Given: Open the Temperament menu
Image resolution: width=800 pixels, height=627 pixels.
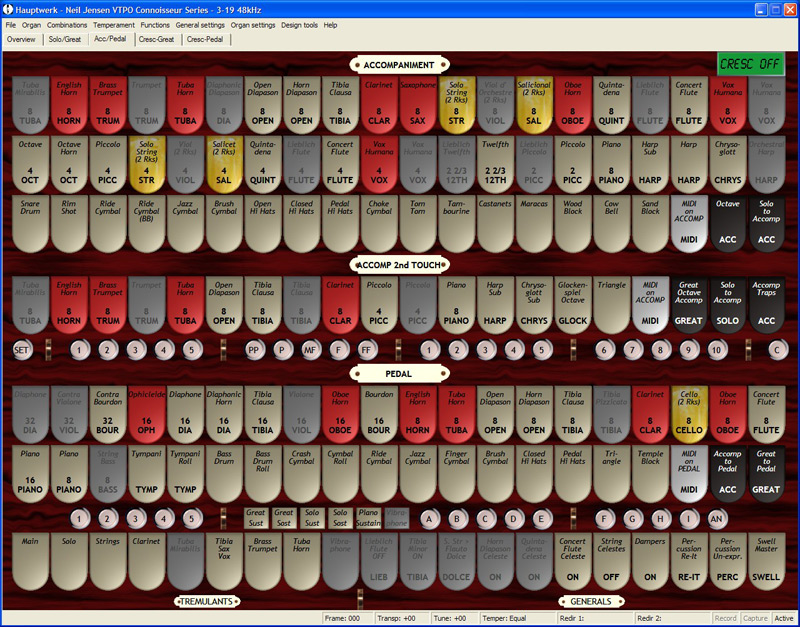Looking at the screenshot, I should point(114,24).
